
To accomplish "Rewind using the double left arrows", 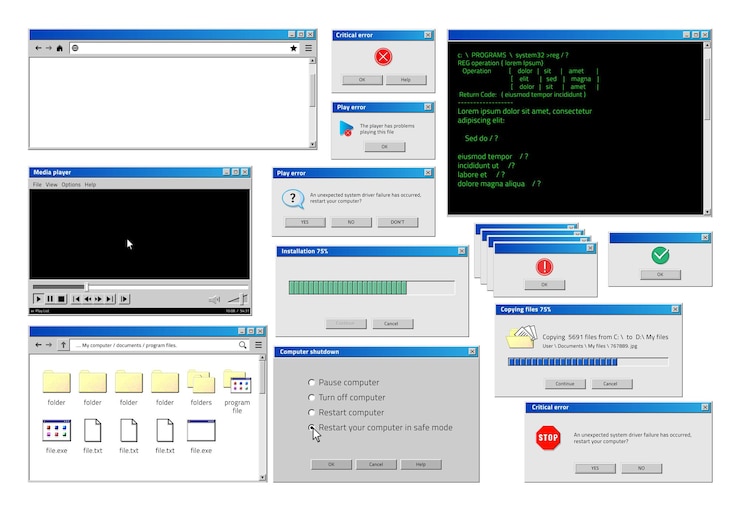I will tap(87, 299).
